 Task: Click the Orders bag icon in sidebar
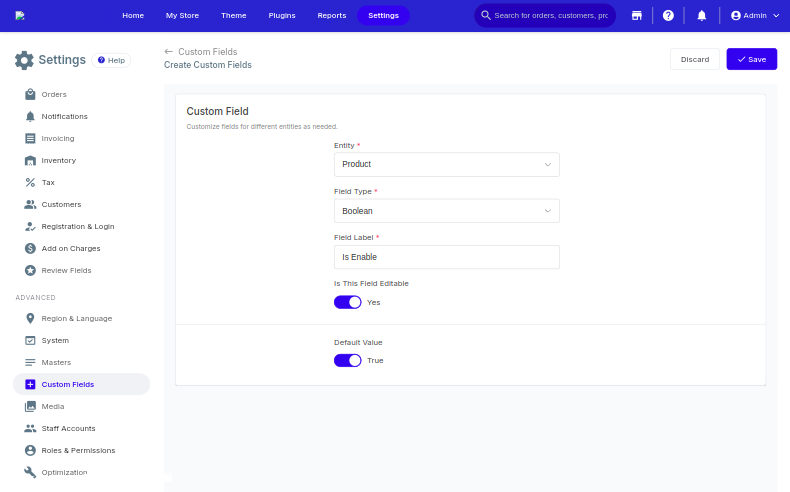30,94
